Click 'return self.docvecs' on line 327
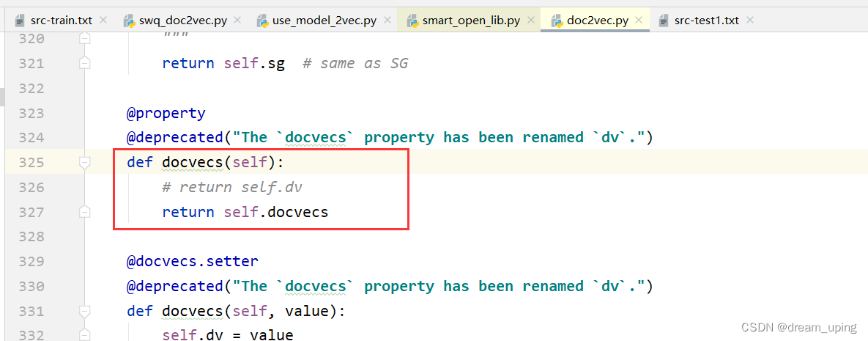Image resolution: width=868 pixels, height=341 pixels. [245, 212]
